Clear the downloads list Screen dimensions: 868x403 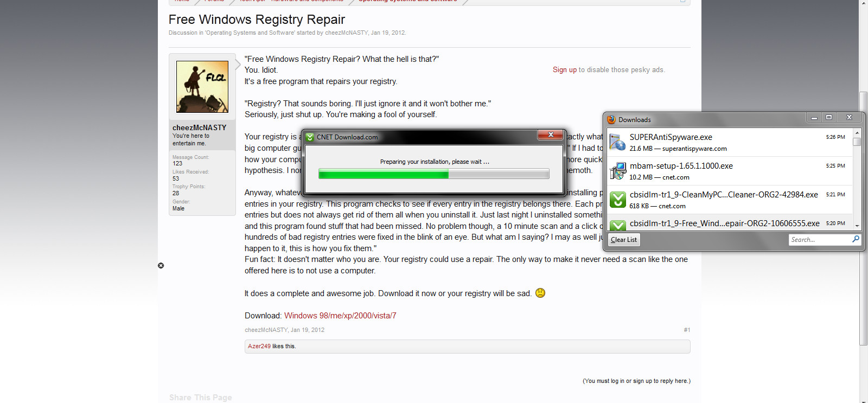pos(624,240)
